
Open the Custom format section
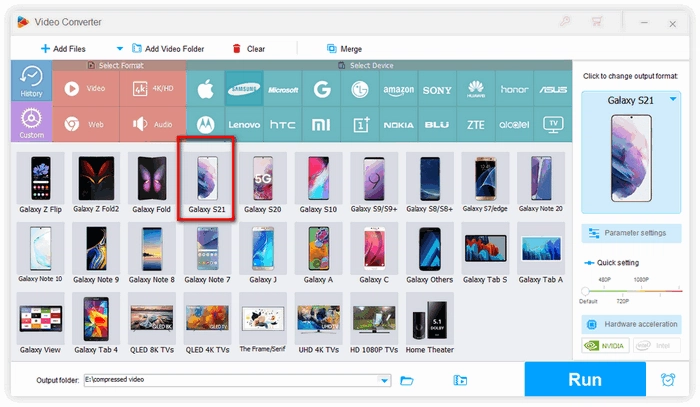point(31,122)
